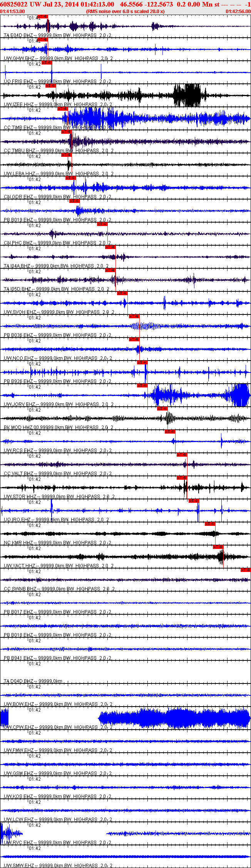The image size is (251, 868).
Task: Click the end time 01:42:56.00
Action: pyautogui.click(x=238, y=12)
